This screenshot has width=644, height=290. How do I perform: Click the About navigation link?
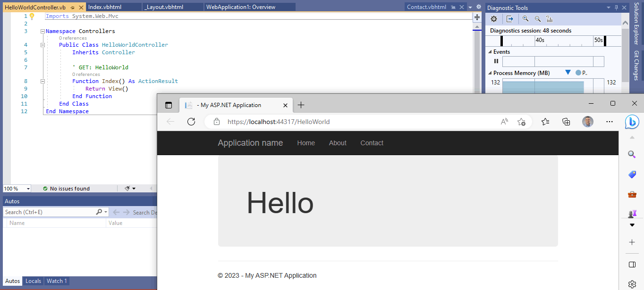[x=337, y=143]
